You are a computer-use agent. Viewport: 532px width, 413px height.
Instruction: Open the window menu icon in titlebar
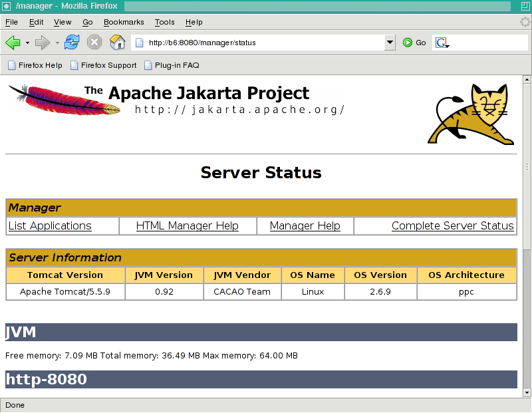pos(6,6)
